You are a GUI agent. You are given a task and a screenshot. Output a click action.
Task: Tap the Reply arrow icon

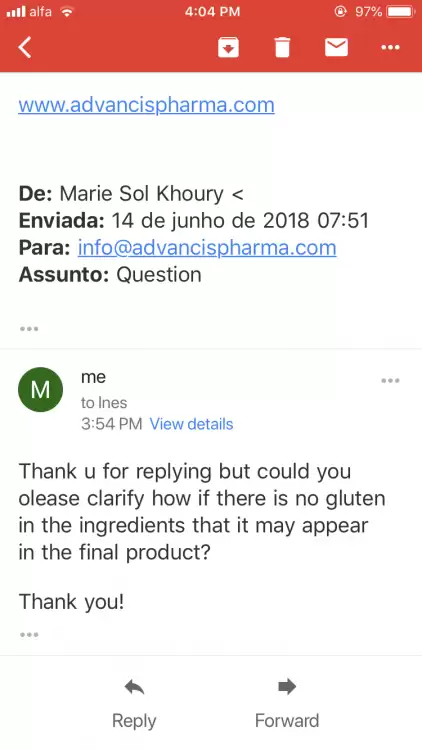[x=134, y=688]
